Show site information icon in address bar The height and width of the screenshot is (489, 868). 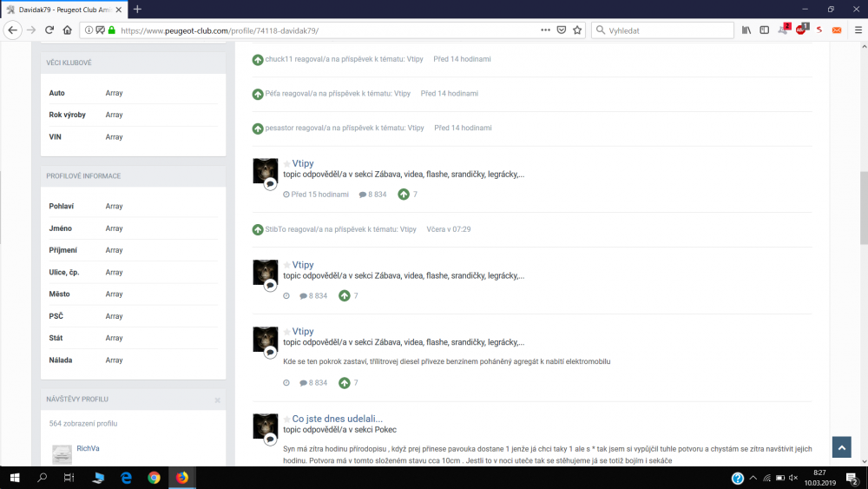89,30
